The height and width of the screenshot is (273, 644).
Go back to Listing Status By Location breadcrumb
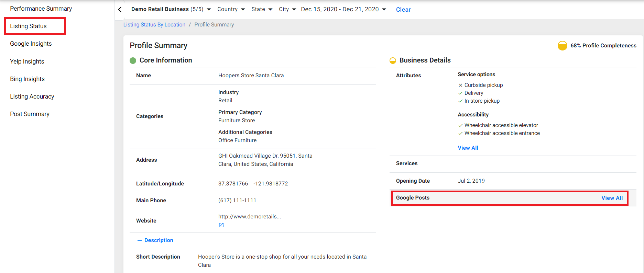(154, 25)
